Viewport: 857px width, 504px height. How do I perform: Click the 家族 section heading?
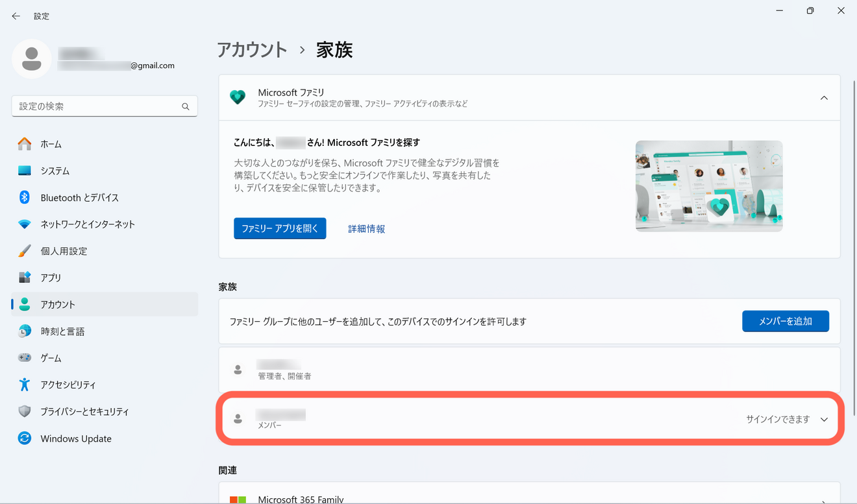[x=228, y=287]
